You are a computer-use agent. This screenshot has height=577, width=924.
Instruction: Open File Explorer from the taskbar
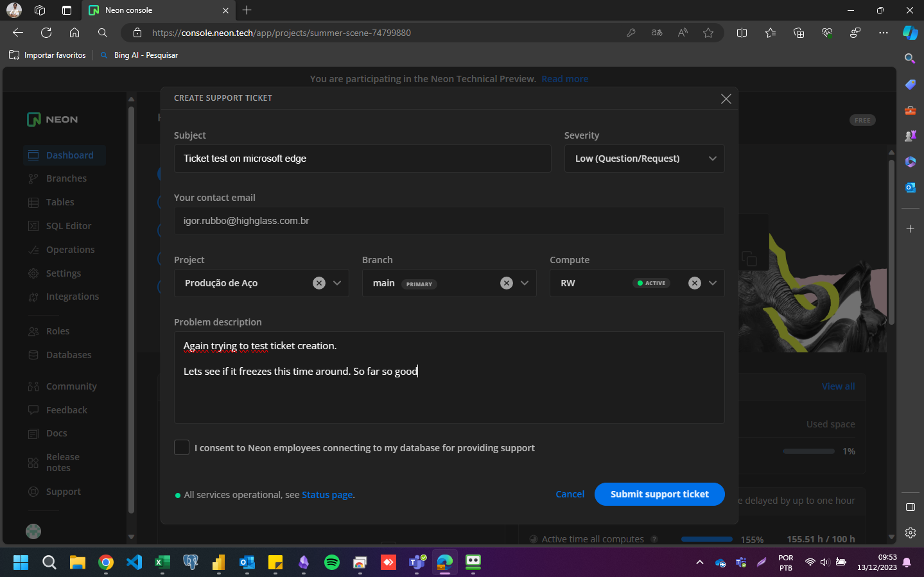(78, 563)
